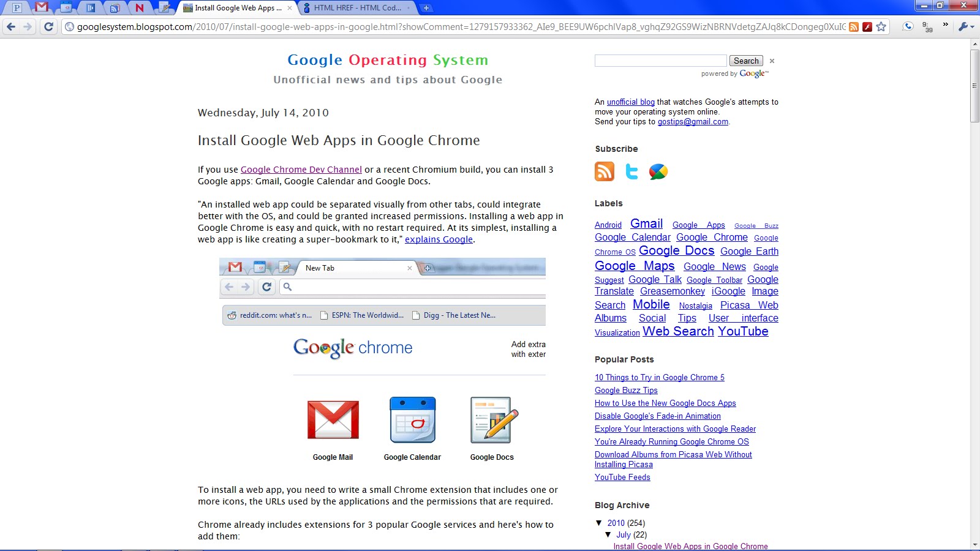This screenshot has height=551, width=980.
Task: Click the scrollbar down arrow
Action: [x=974, y=544]
